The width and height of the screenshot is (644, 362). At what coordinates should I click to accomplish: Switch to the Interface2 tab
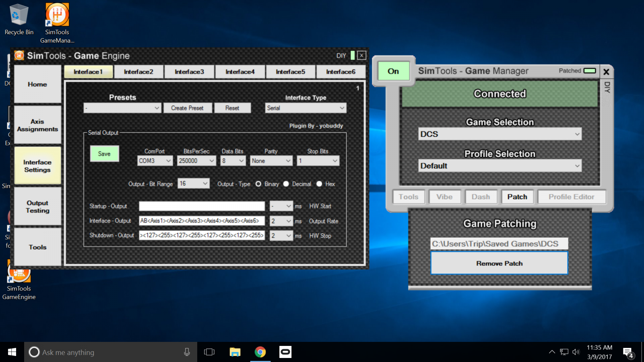click(138, 72)
